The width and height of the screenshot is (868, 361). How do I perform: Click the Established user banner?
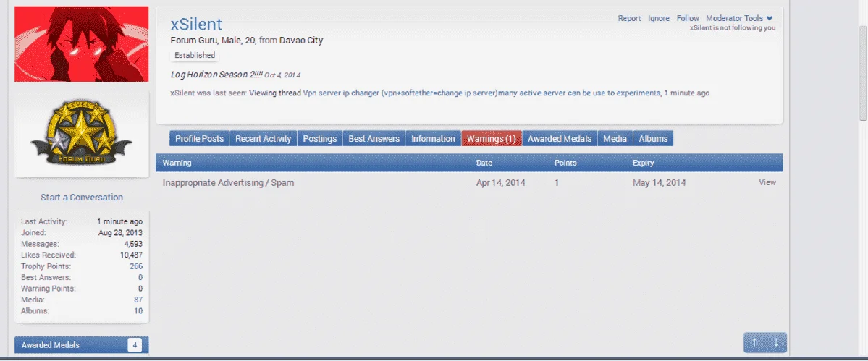click(x=195, y=55)
